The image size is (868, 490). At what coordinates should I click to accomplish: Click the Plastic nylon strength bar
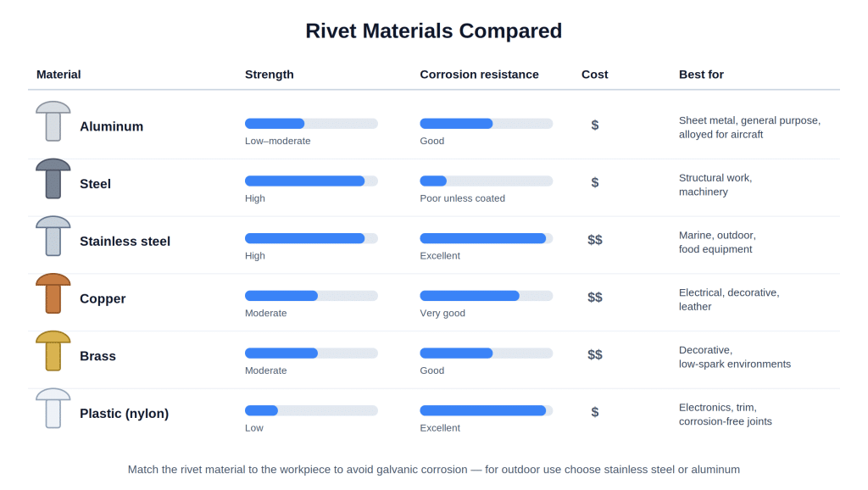coord(311,410)
